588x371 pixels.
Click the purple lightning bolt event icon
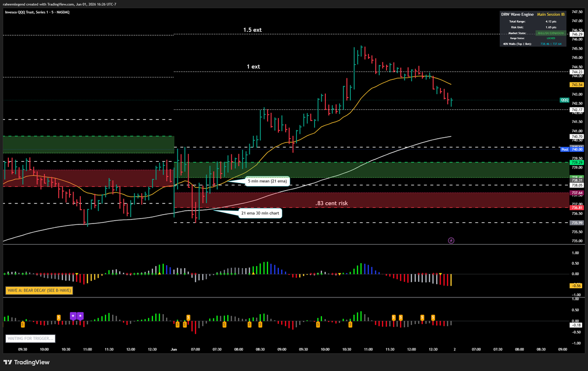tap(451, 241)
